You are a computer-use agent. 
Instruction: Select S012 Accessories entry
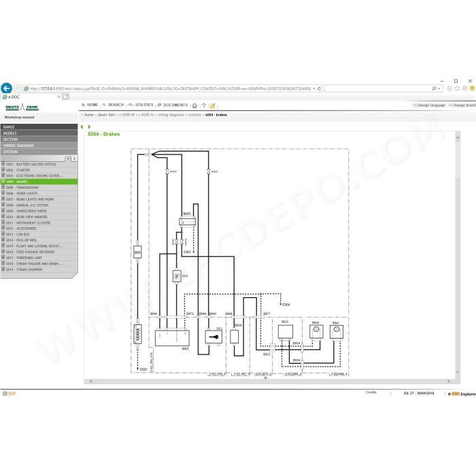pyautogui.click(x=39, y=228)
